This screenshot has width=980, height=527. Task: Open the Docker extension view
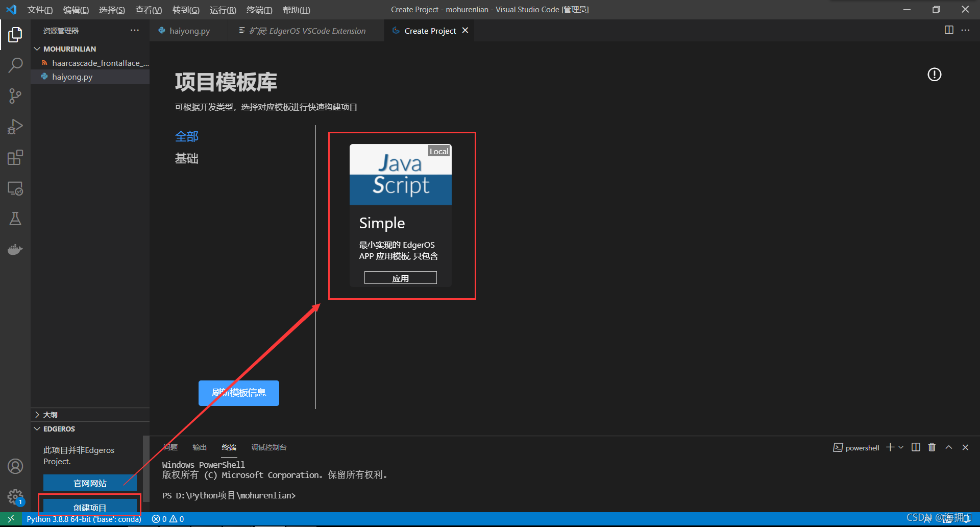pos(15,249)
